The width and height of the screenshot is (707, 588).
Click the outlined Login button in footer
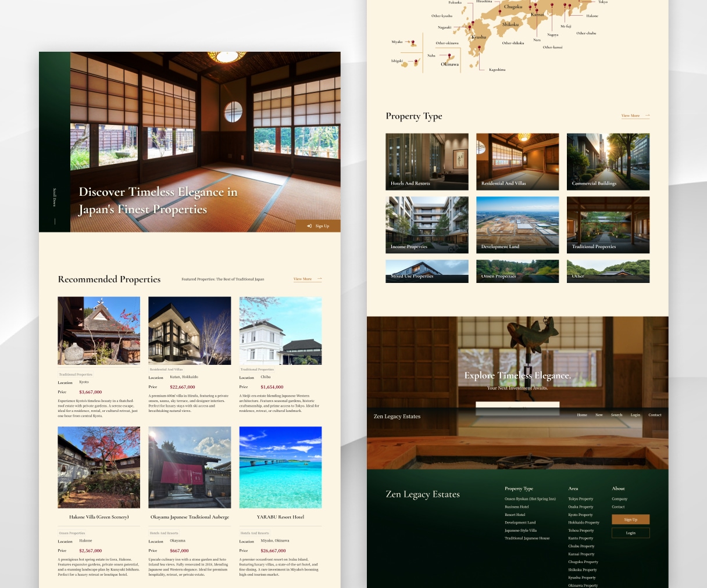pos(631,533)
